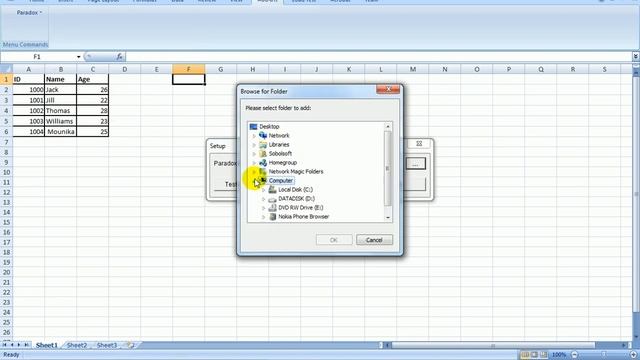Switch to Sheet3 tab

(107, 345)
